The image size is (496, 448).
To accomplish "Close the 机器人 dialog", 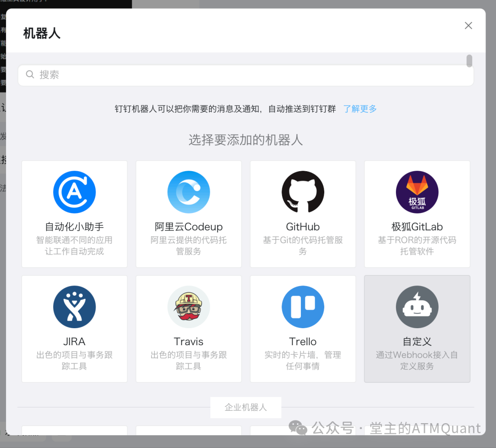I will (x=468, y=26).
